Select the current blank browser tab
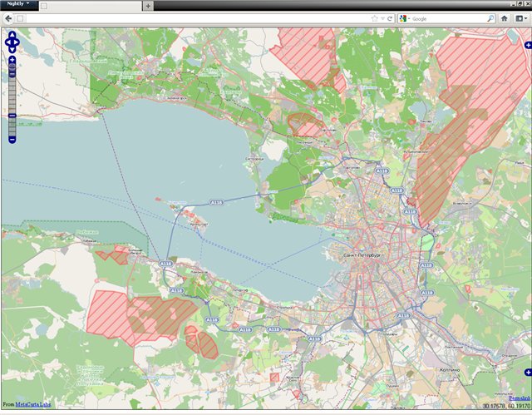532x415 pixels. (90, 6)
